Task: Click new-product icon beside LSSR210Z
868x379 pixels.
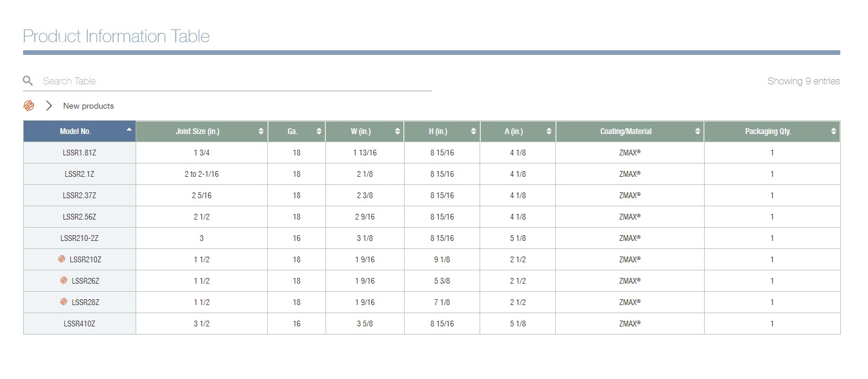Action: pos(62,259)
